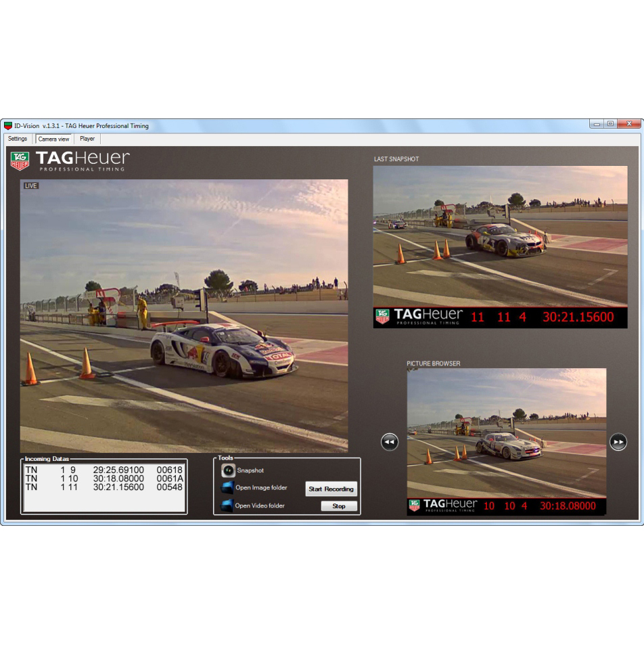
Task: Click the TAG Heuer shield logo in header
Action: click(x=20, y=161)
